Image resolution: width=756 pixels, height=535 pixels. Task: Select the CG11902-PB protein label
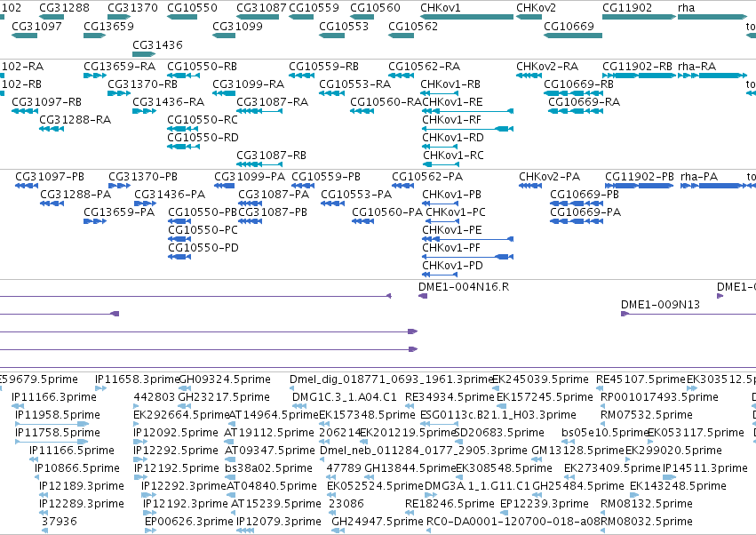click(640, 177)
